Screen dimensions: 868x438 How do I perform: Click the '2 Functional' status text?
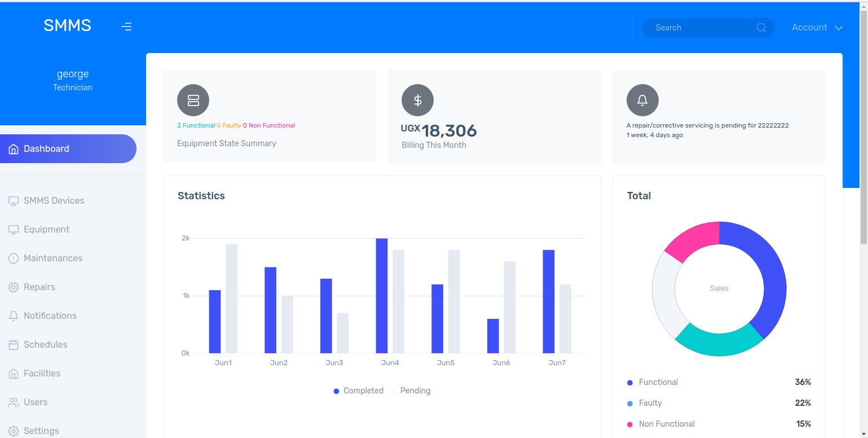(196, 125)
